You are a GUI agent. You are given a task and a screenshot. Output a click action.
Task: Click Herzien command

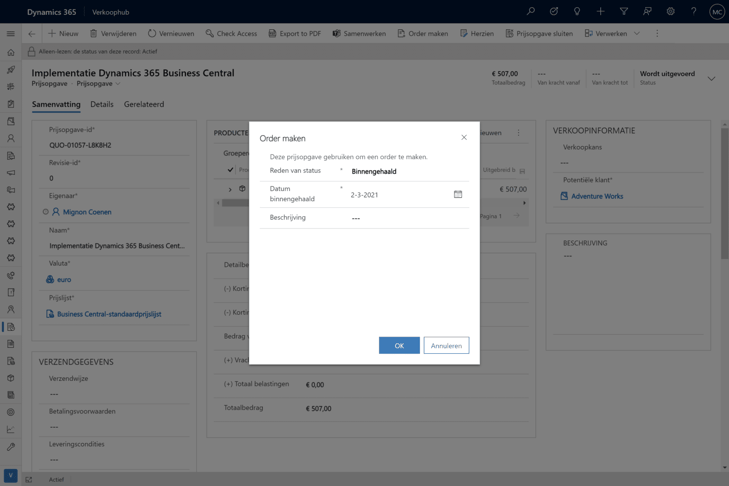[x=477, y=33]
